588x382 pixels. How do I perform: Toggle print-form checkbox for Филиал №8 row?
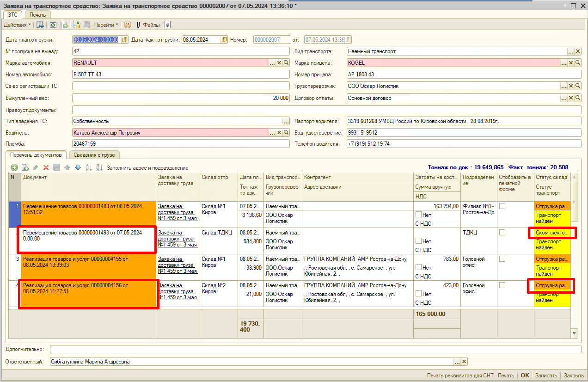click(x=502, y=206)
